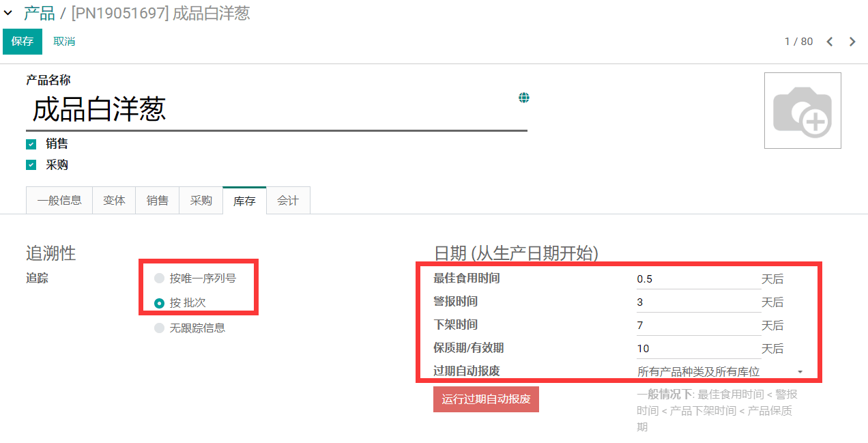The image size is (868, 443).
Task: Click the globe translate icon
Action: click(524, 98)
